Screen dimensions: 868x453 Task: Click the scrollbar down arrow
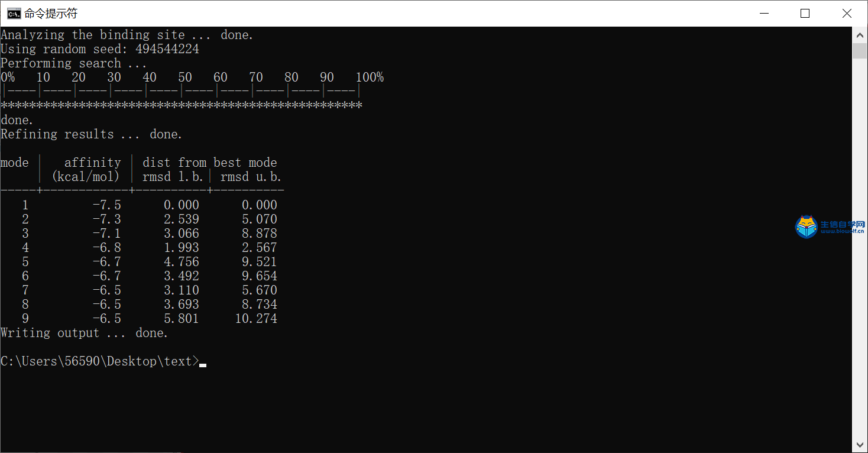860,445
